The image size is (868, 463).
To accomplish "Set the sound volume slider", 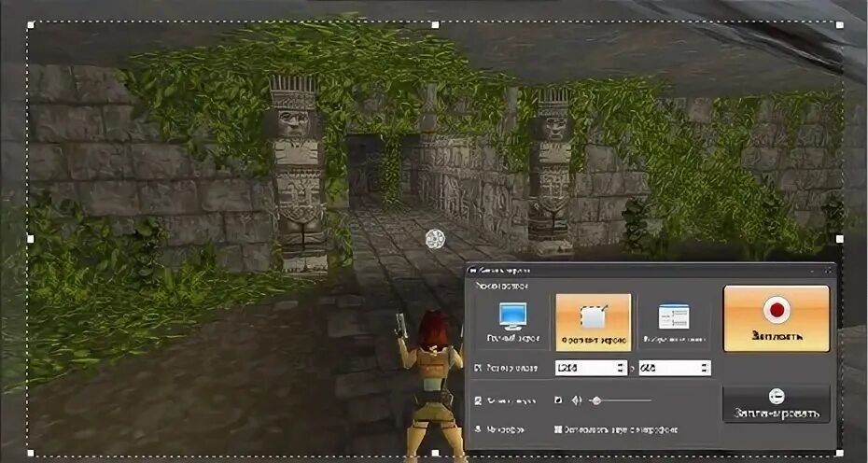I will [x=621, y=400].
